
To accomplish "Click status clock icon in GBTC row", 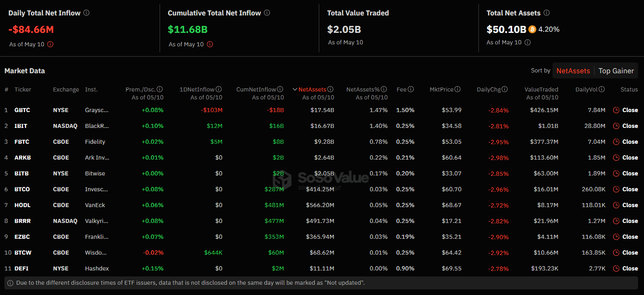I will coord(616,110).
